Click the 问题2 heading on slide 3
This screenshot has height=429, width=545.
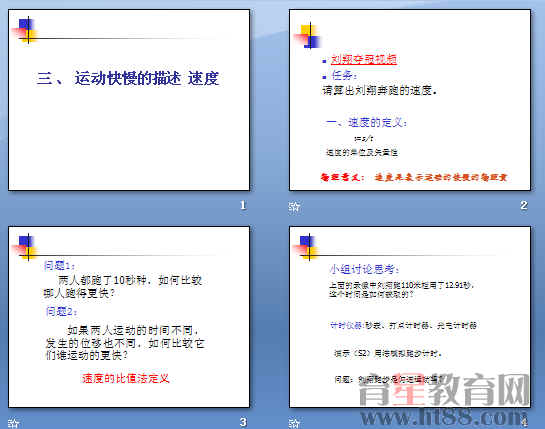61,311
